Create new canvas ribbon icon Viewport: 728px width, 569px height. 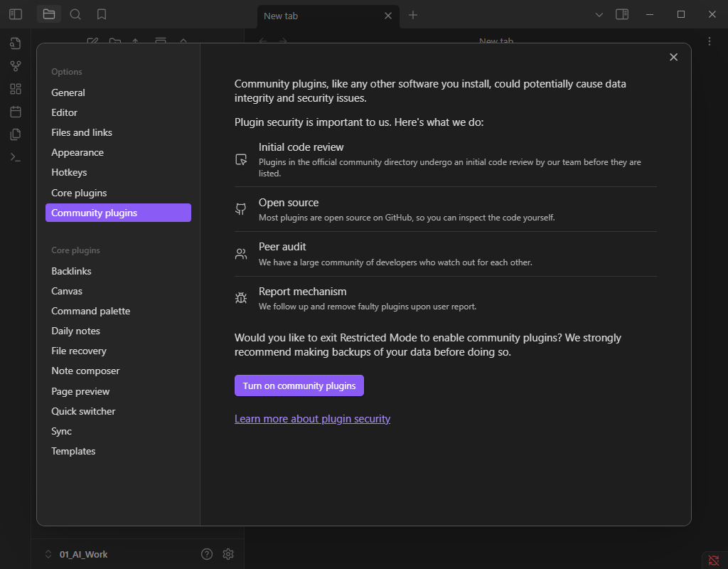tap(16, 89)
